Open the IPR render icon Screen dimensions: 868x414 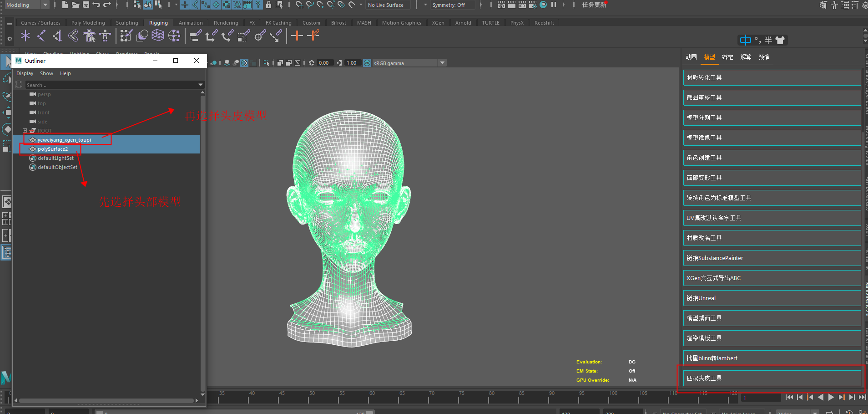coord(522,5)
